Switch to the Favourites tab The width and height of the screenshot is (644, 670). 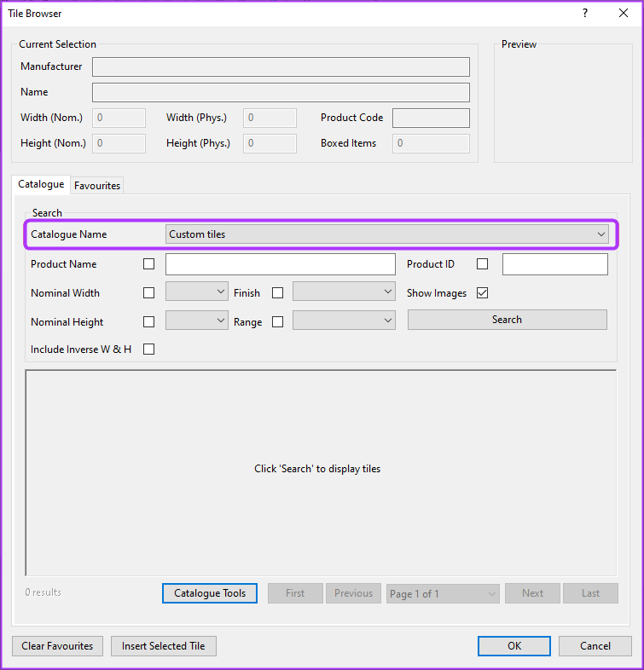[x=97, y=185]
